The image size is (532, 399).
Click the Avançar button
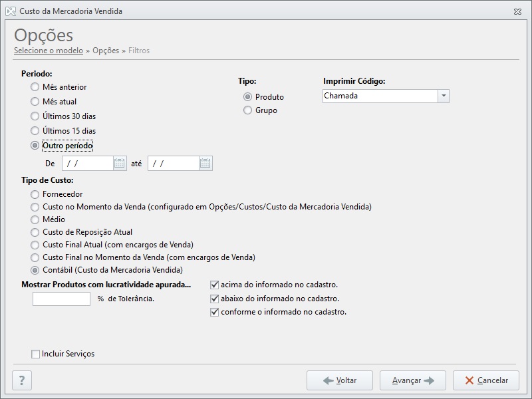(413, 380)
